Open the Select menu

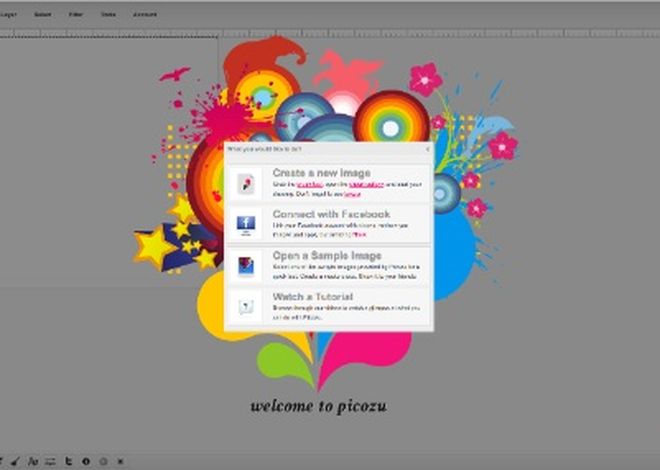click(x=43, y=14)
